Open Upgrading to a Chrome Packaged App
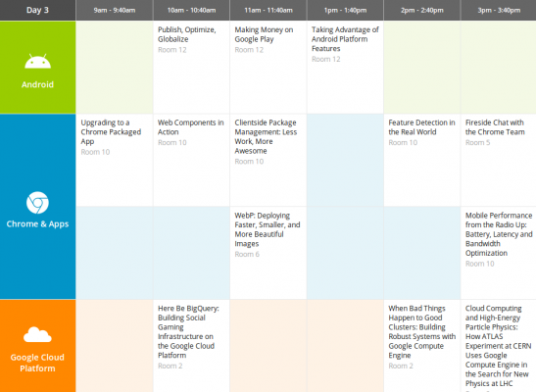The image size is (536, 392). click(x=115, y=160)
